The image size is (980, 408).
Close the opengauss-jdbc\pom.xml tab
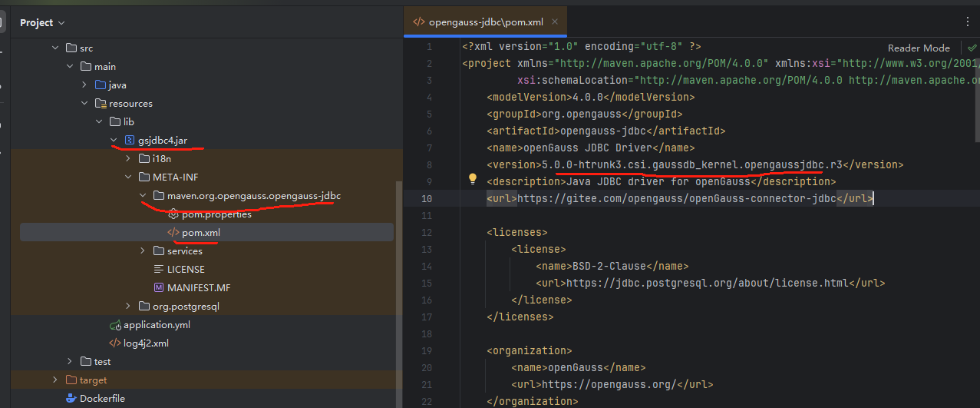[556, 22]
